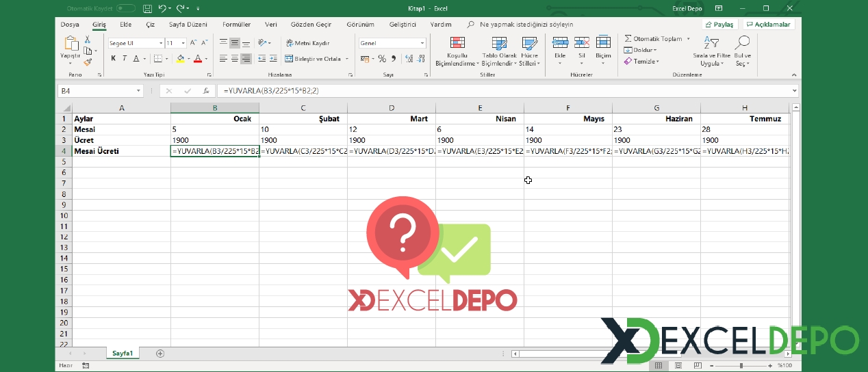Click the increase font size icon
The image size is (868, 372).
click(x=194, y=43)
